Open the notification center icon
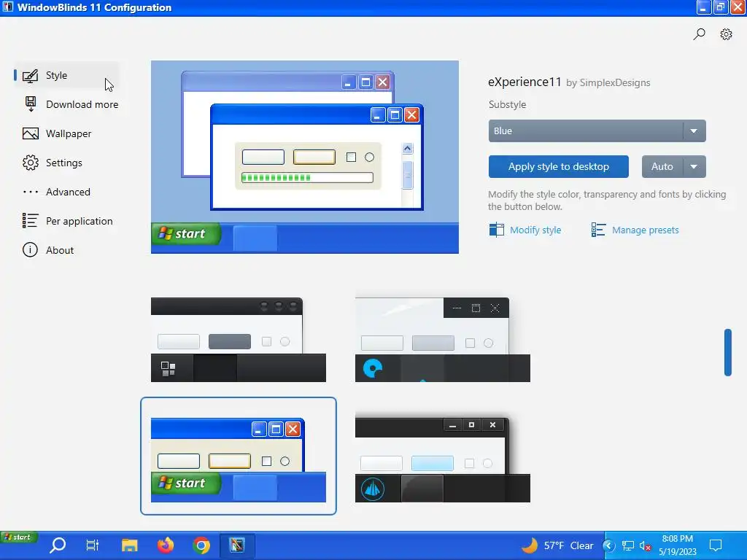 716,545
